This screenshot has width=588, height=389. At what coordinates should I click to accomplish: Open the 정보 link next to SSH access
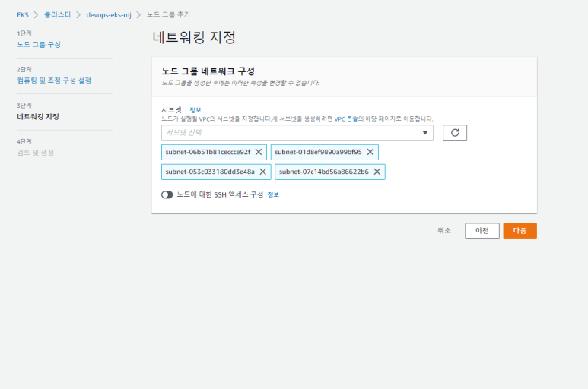273,194
